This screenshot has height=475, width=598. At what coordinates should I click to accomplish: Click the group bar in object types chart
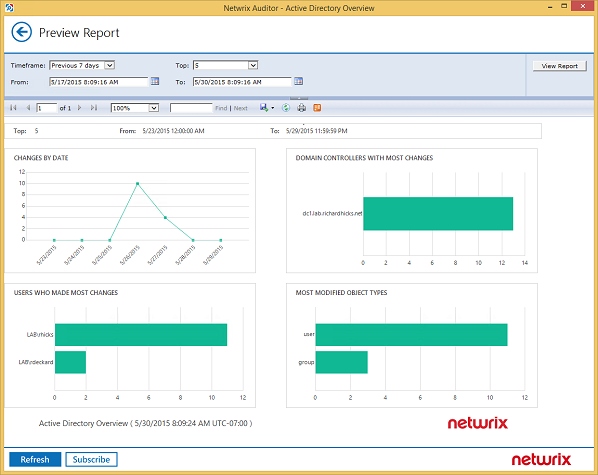[x=341, y=362]
